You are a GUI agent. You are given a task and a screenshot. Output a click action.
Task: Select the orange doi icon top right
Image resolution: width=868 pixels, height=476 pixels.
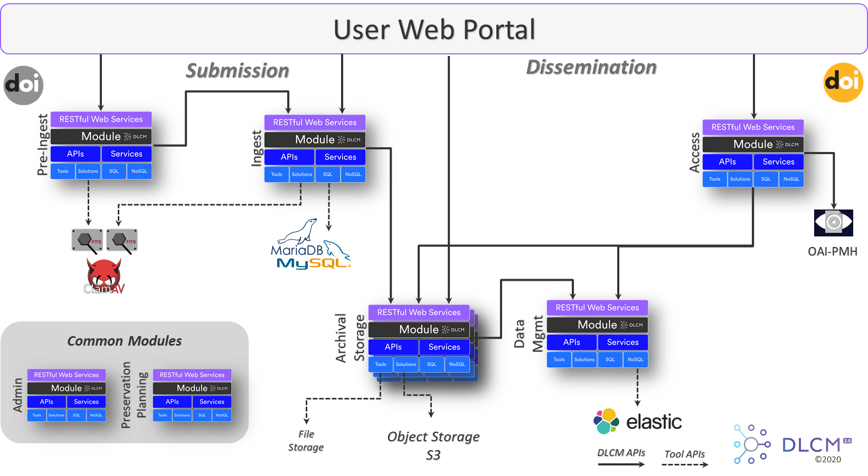coord(843,83)
